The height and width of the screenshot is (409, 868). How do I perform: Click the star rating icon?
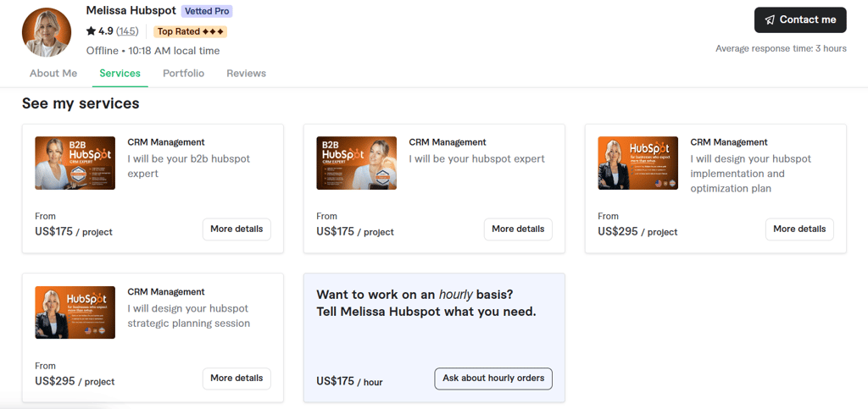(91, 31)
